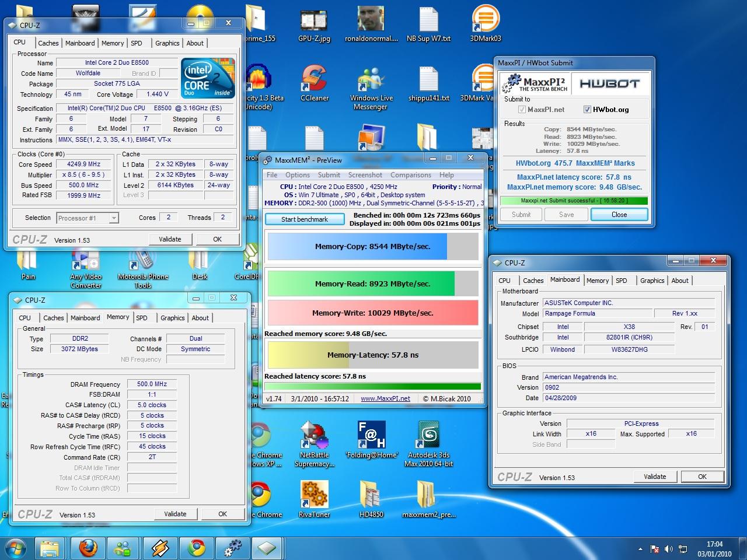Click the Memory-Copy 8544 MByte/sec bar
Viewport: 747px width, 560px height.
pyautogui.click(x=373, y=247)
